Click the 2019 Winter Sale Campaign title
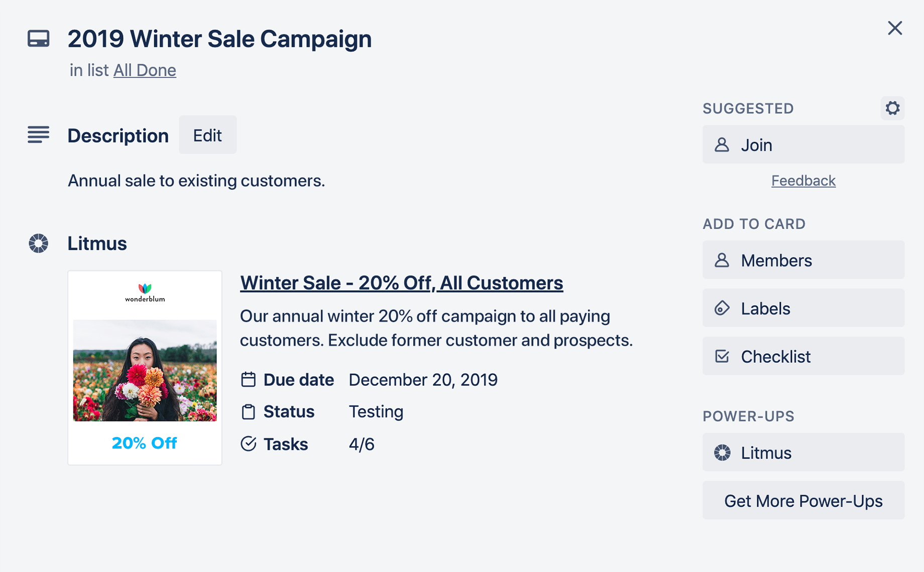Image resolution: width=924 pixels, height=572 pixels. tap(219, 39)
